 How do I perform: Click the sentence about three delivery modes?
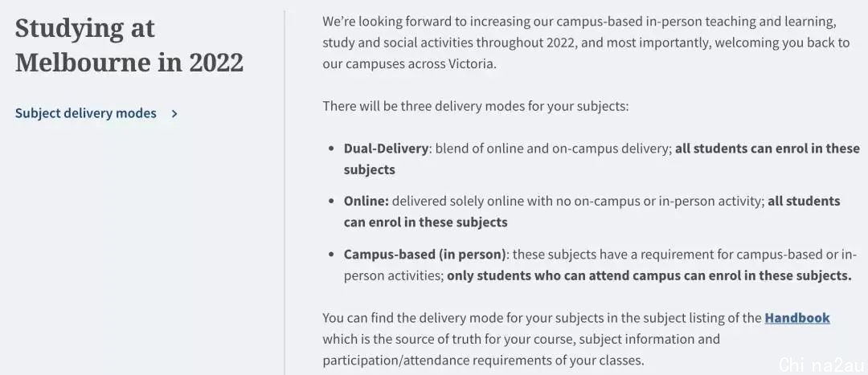(476, 106)
